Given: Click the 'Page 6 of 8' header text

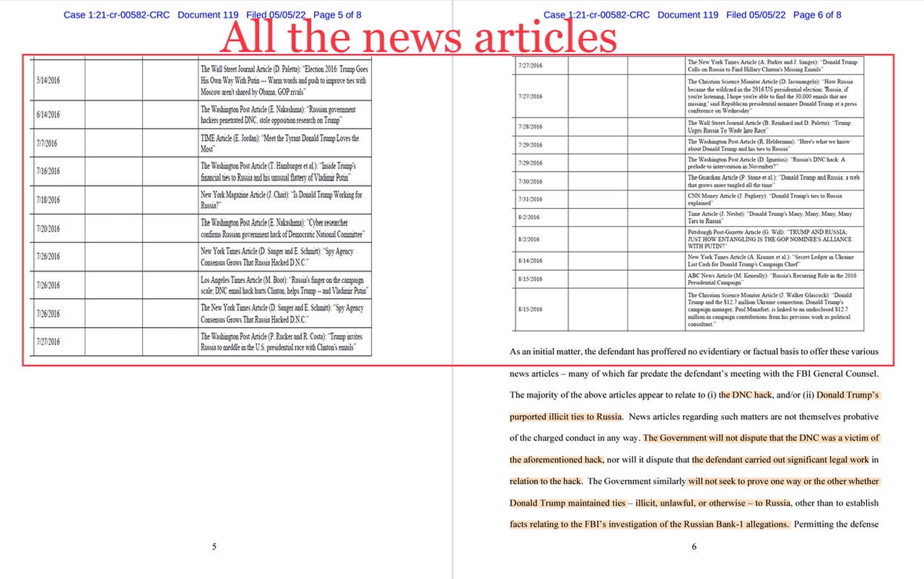Looking at the screenshot, I should tap(817, 14).
